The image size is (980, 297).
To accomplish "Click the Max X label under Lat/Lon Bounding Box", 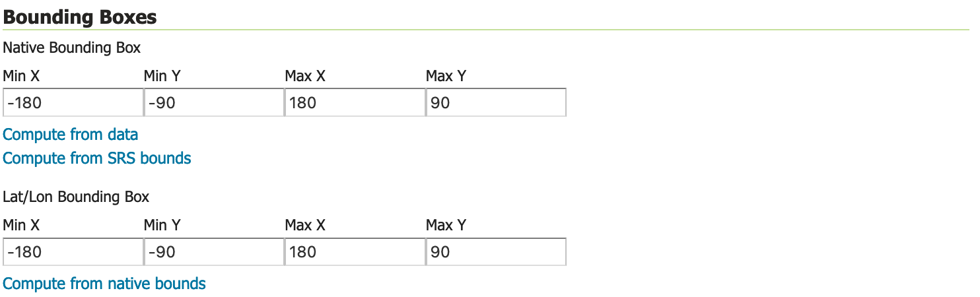I will [305, 225].
